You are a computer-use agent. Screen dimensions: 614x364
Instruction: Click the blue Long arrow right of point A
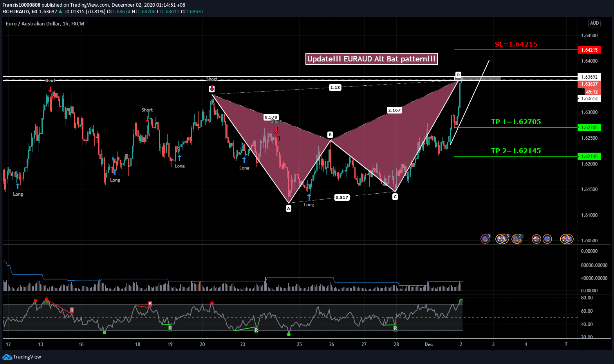309,196
